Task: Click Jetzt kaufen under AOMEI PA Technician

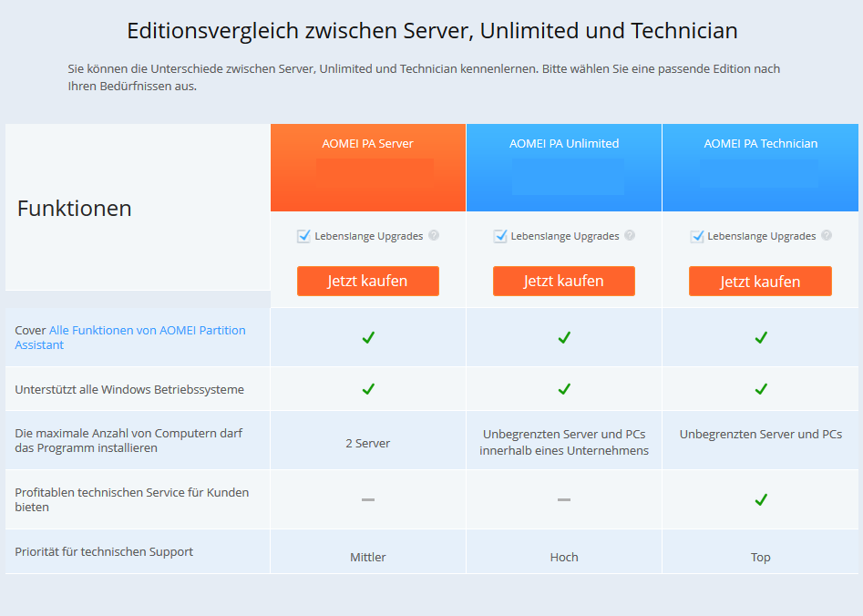Action: click(x=760, y=281)
